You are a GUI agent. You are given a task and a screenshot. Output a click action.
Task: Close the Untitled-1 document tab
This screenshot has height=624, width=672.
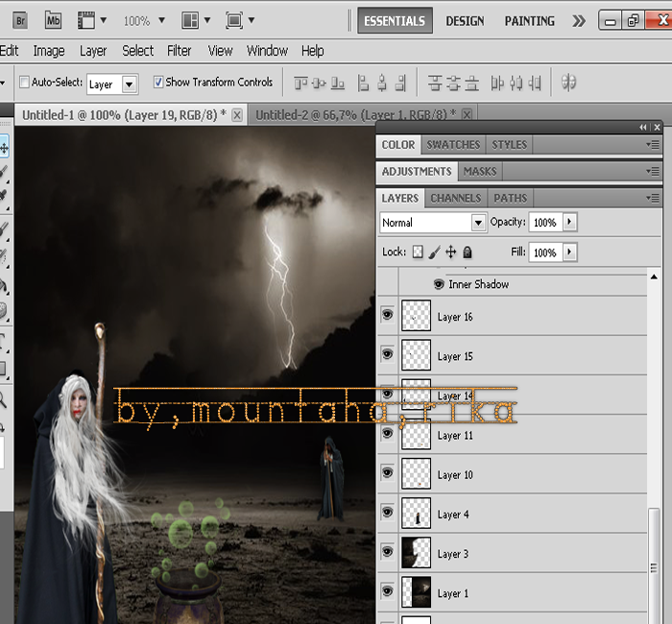point(237,115)
